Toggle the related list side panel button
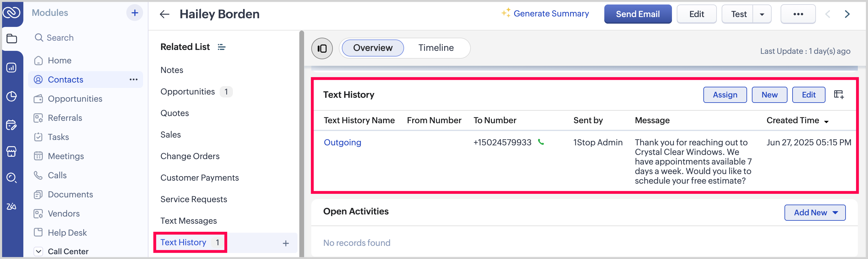The image size is (868, 259). [x=322, y=48]
